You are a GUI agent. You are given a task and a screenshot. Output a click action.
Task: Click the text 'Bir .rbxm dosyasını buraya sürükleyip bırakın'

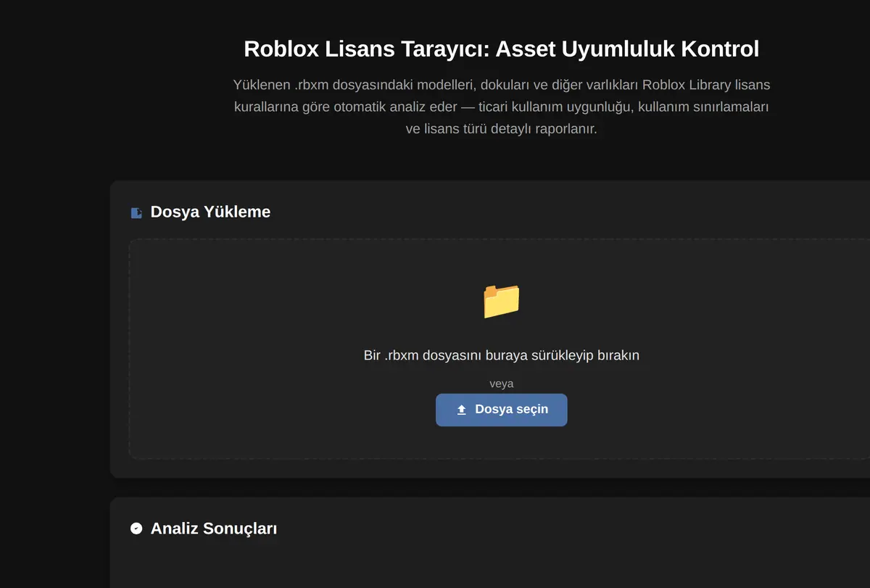coord(501,355)
